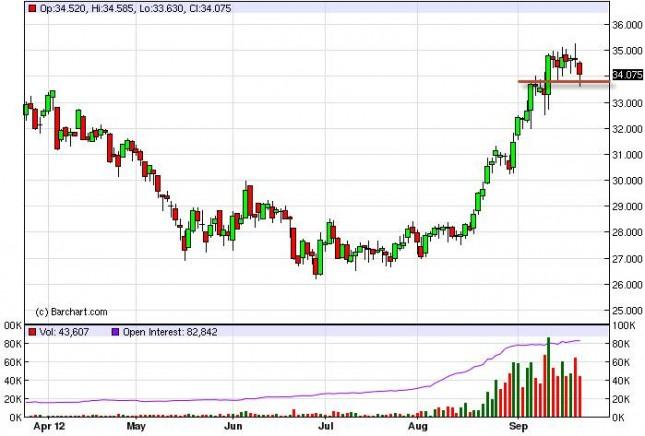Click the 27.000 price axis label
Screen dimensions: 645x436
[x=628, y=259]
